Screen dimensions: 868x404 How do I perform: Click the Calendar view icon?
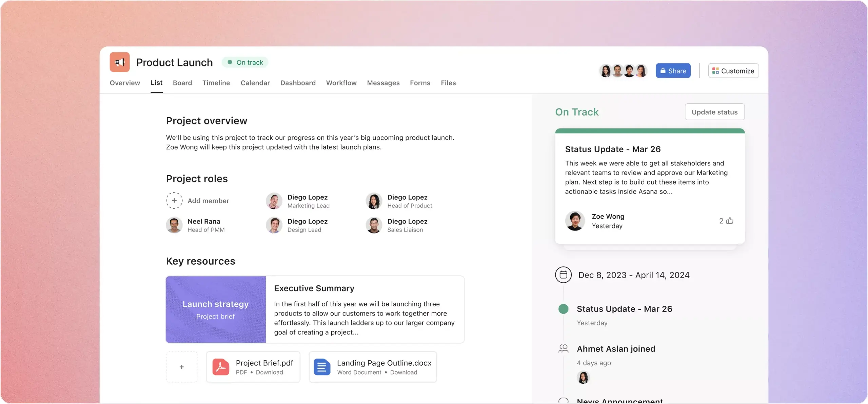pos(255,83)
